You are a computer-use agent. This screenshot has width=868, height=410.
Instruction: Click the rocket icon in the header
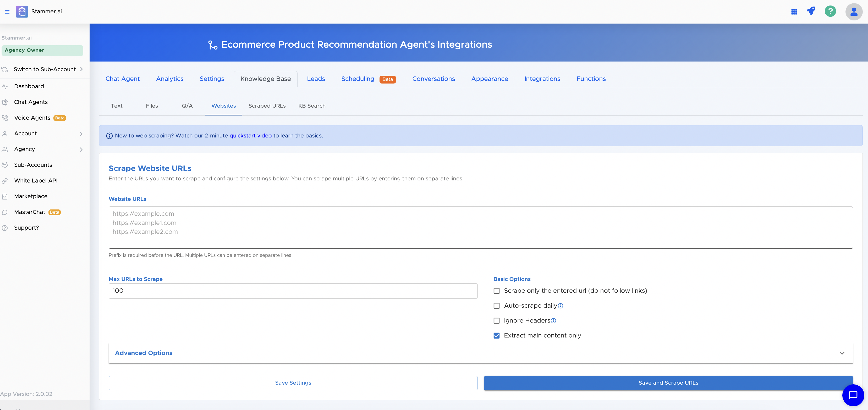pyautogui.click(x=811, y=11)
